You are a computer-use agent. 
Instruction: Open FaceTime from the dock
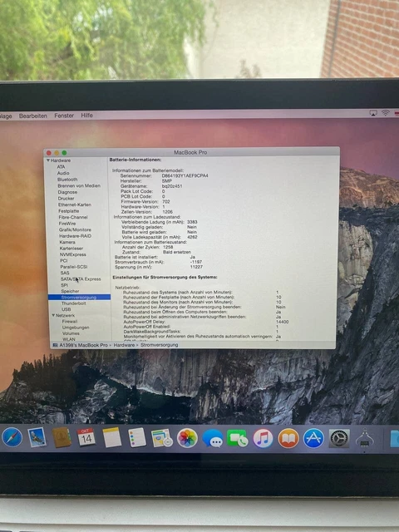click(237, 438)
